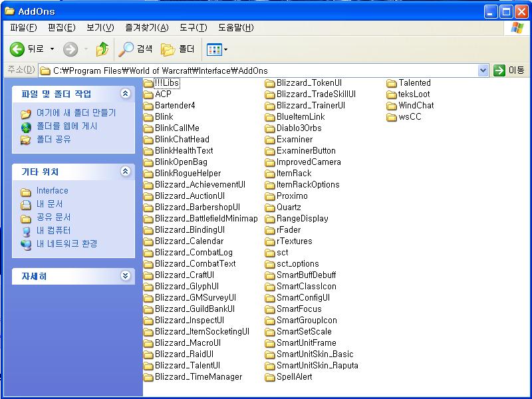Image resolution: width=532 pixels, height=399 pixels.
Task: Select the Blizzard_TimeManager folder name
Action: tap(198, 377)
